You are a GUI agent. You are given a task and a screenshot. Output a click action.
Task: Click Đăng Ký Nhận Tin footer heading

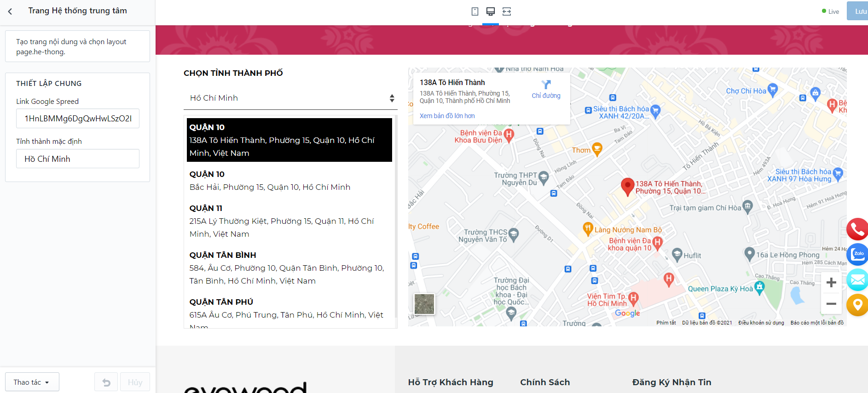(671, 382)
